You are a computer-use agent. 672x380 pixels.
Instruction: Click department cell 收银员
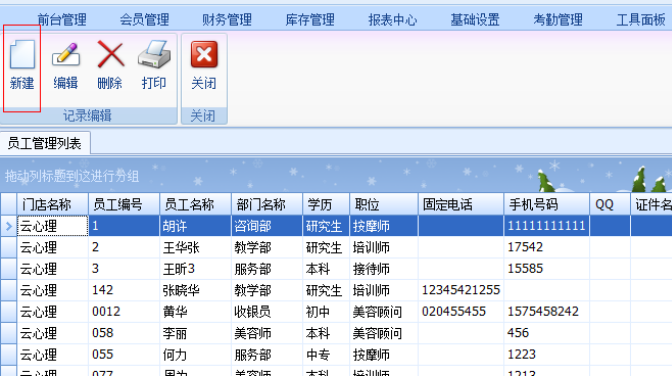[267, 311]
